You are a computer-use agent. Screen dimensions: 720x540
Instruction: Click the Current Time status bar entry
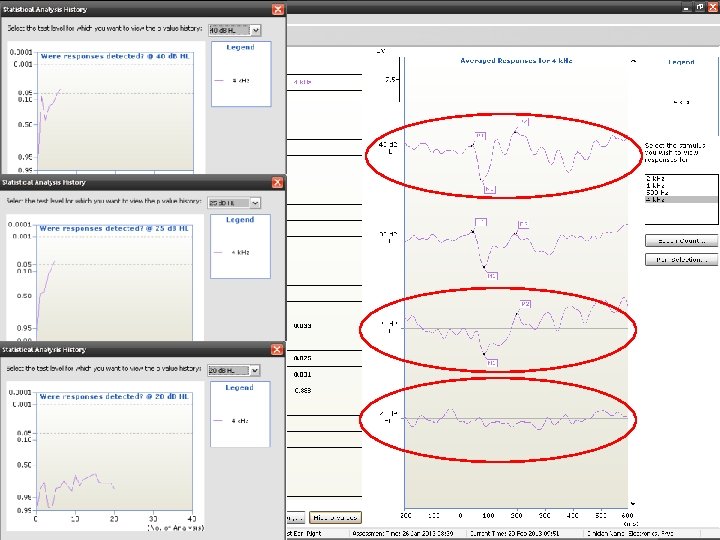514,534
